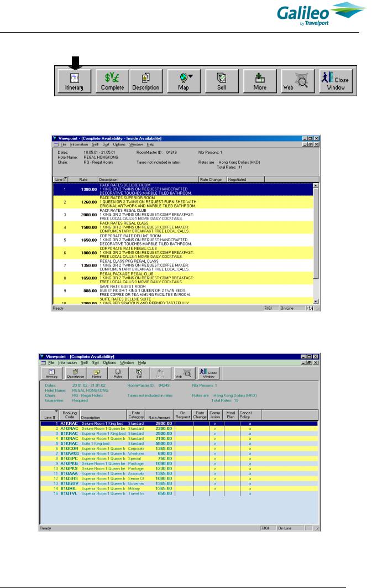Select booking code S1KRAC suite row
Viewport: 372px width, 588px height.
pyautogui.click(x=179, y=443)
